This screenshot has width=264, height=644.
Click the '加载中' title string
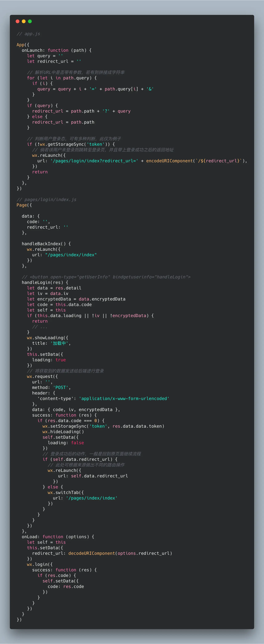point(59,343)
